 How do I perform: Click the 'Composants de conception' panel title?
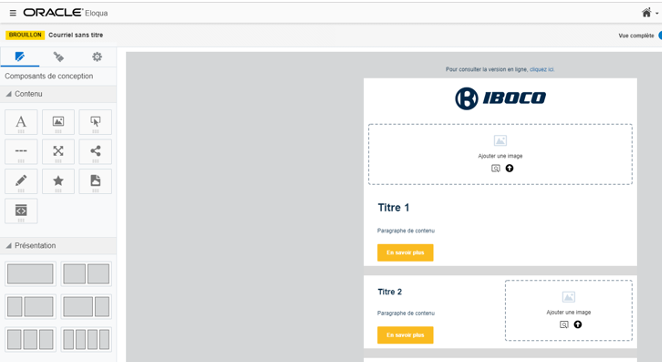49,76
